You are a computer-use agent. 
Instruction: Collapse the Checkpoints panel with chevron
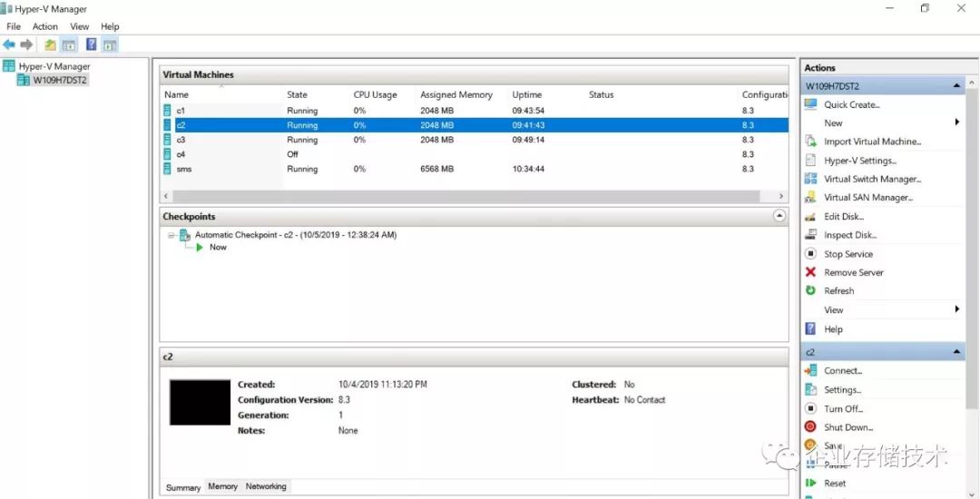(x=779, y=216)
